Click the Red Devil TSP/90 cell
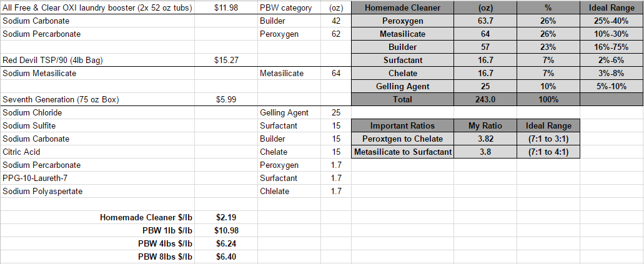The width and height of the screenshot is (644, 264). click(97, 61)
